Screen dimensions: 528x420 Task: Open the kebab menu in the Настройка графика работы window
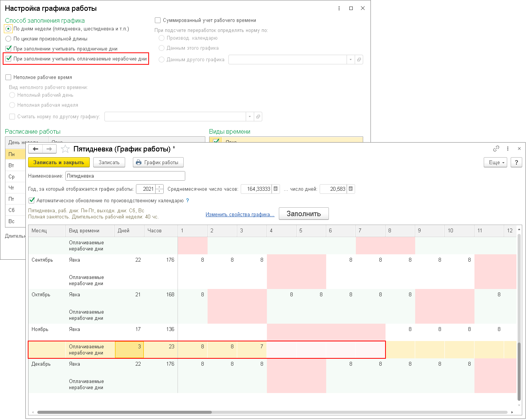click(x=339, y=8)
